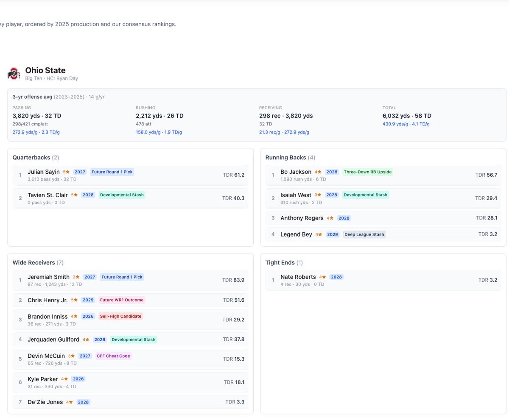Click the TDR 61.2 rating value
Viewport: 509px width, 420px height.
pyautogui.click(x=234, y=175)
